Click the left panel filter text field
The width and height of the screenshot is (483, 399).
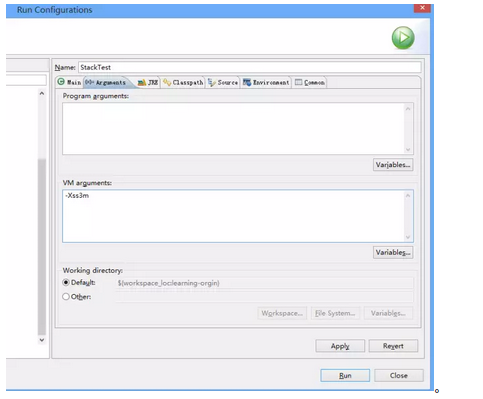pos(26,80)
